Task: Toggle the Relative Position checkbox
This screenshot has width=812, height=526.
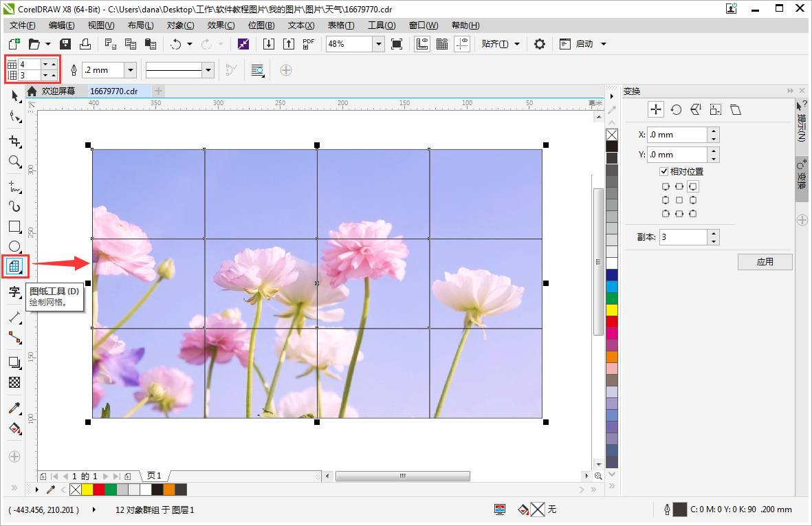Action: coord(664,171)
